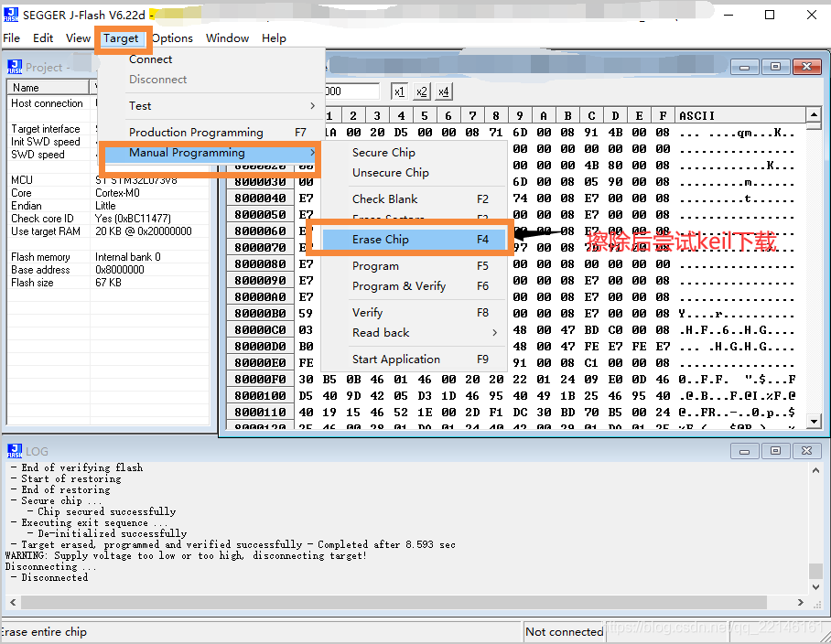Select the Flash size row
Screen dimensions: 831x644
[x=108, y=283]
